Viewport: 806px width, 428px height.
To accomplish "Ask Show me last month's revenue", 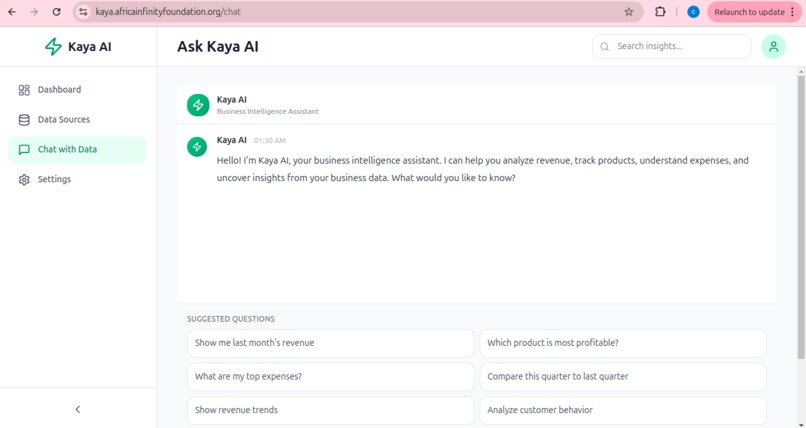I will click(331, 343).
